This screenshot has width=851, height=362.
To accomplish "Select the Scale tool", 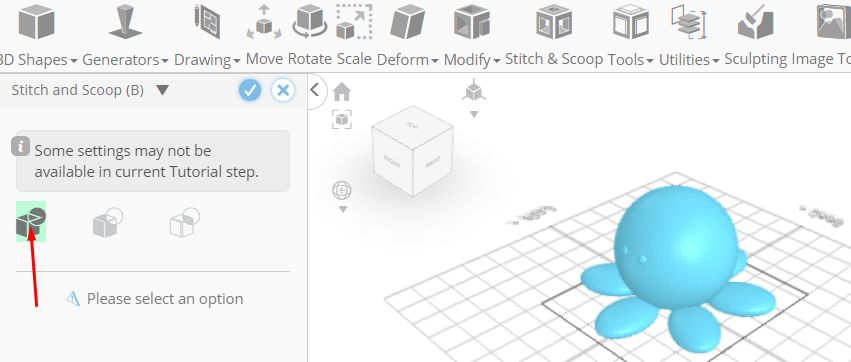I will [354, 36].
